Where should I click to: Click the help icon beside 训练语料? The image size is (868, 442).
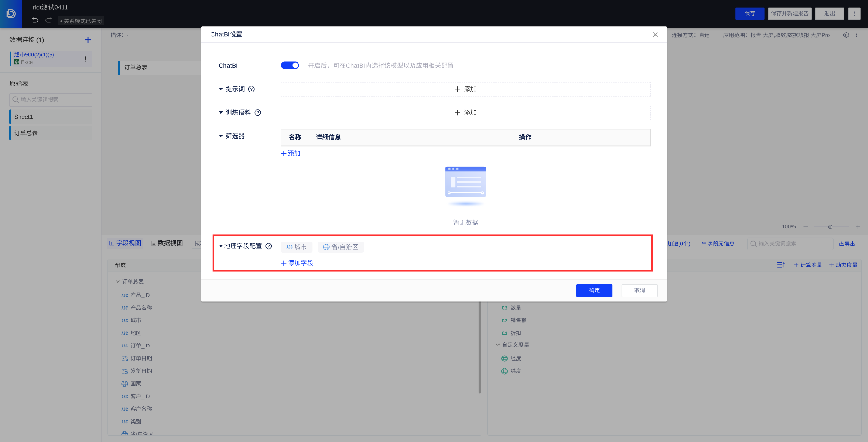259,112
